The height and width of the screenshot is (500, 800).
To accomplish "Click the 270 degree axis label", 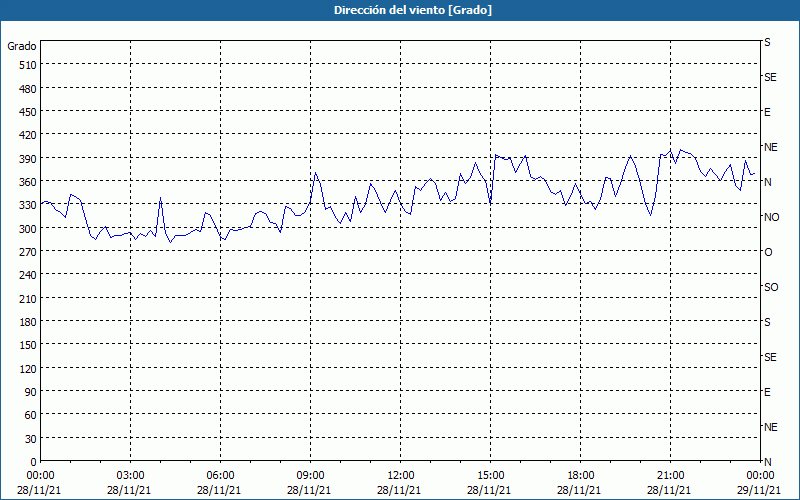I will (28, 252).
